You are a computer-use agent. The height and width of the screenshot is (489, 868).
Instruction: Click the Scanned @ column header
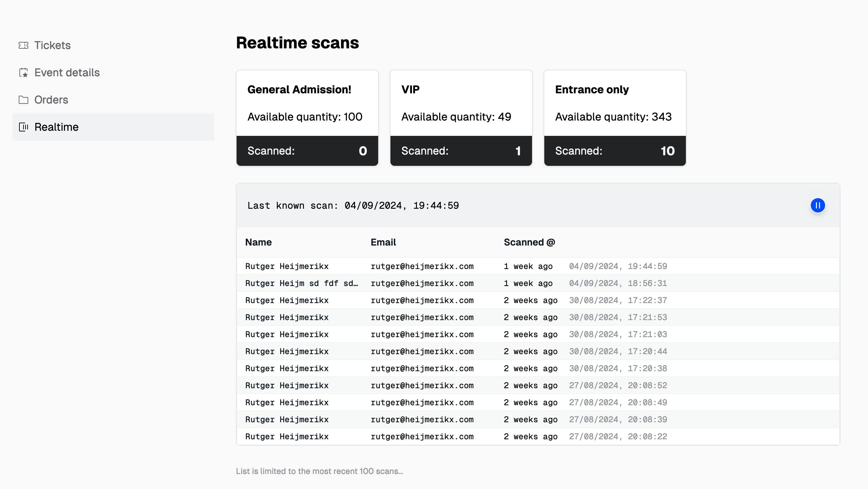tap(529, 242)
